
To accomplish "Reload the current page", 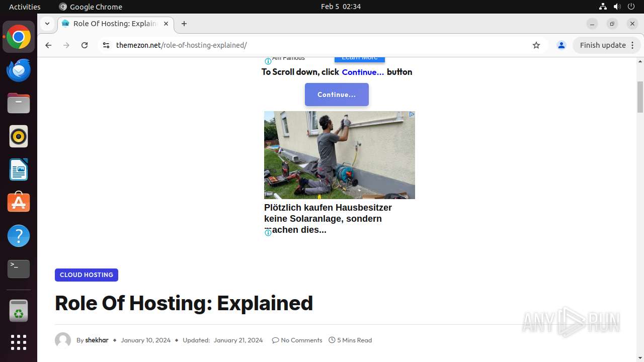I will 85,45.
